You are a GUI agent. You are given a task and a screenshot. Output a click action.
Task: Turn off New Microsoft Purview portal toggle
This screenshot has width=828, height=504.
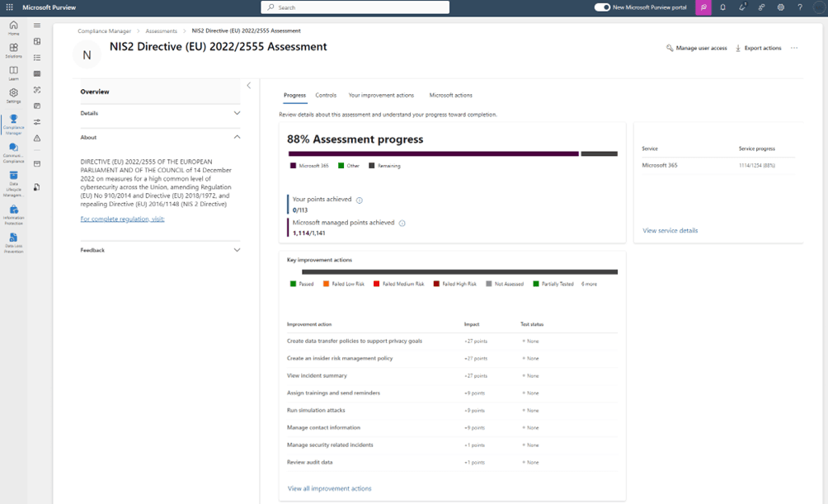coord(602,7)
